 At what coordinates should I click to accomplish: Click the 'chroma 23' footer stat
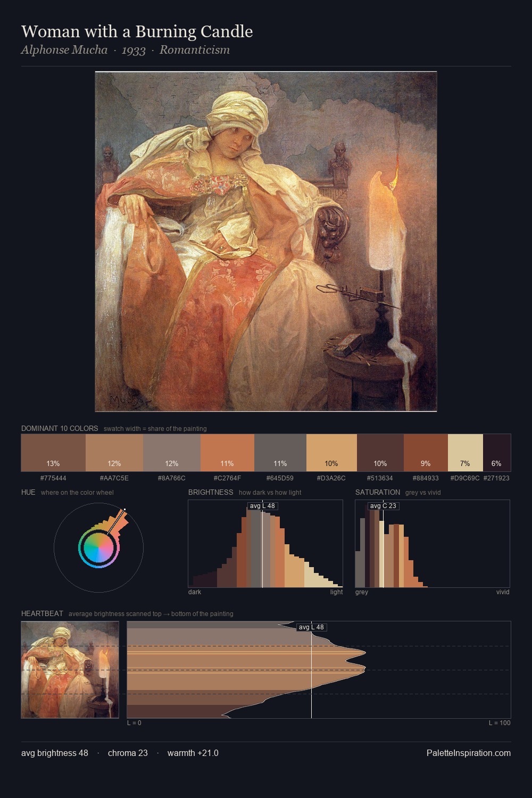click(128, 753)
